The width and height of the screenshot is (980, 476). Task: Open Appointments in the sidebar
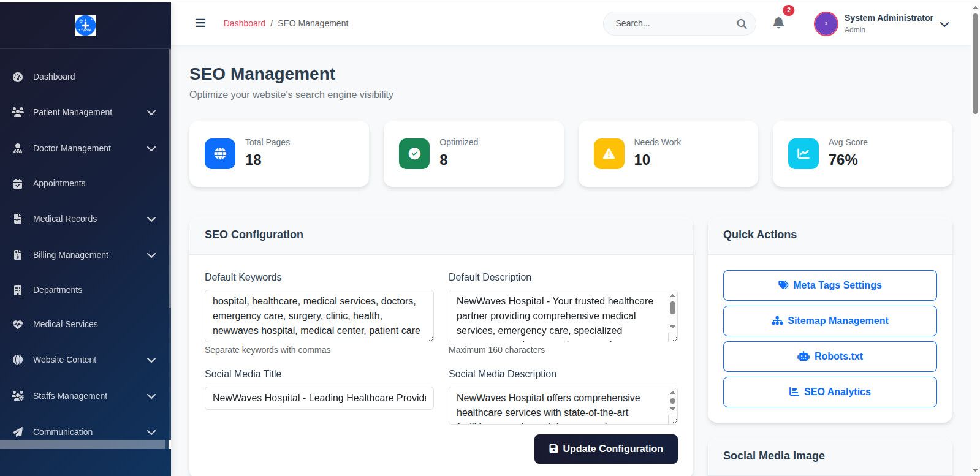click(59, 183)
